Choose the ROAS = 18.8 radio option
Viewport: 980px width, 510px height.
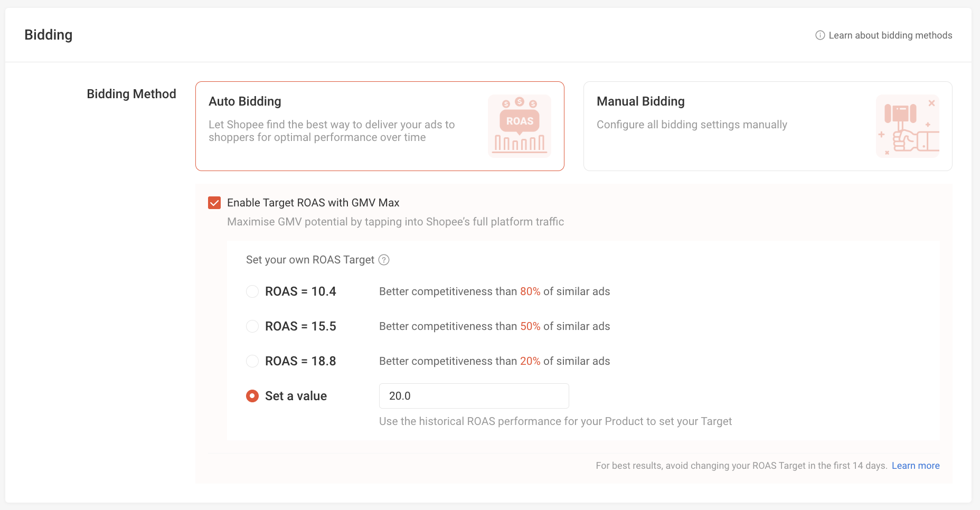[x=252, y=361]
